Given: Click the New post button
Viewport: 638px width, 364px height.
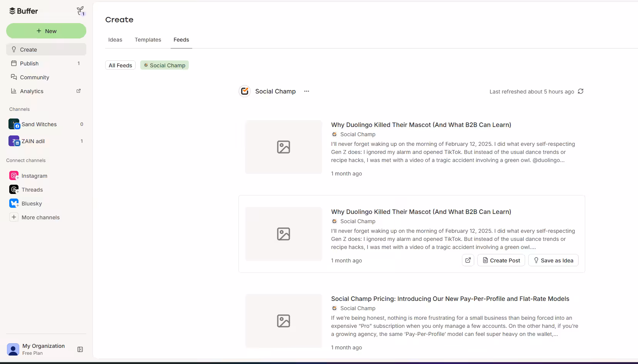Looking at the screenshot, I should point(46,31).
